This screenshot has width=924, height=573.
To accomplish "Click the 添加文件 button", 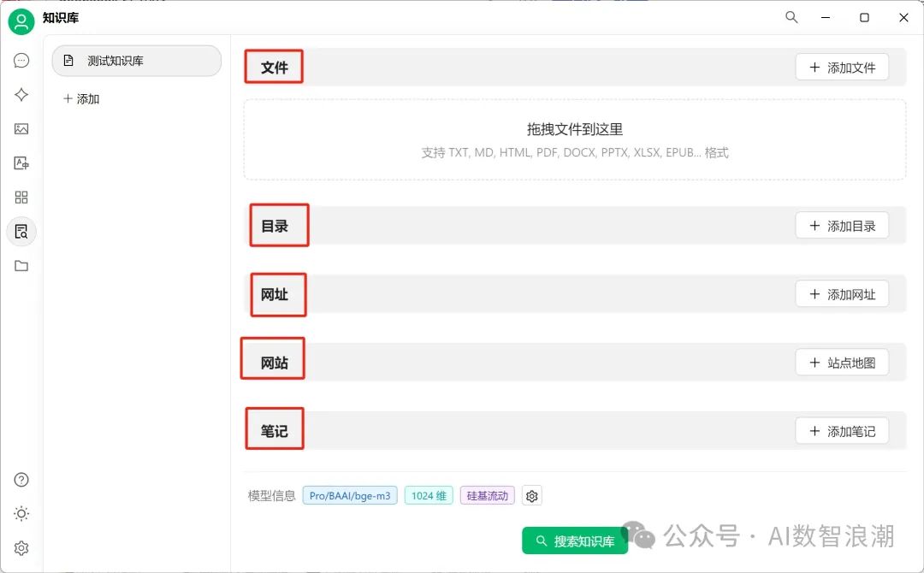I will pyautogui.click(x=842, y=67).
